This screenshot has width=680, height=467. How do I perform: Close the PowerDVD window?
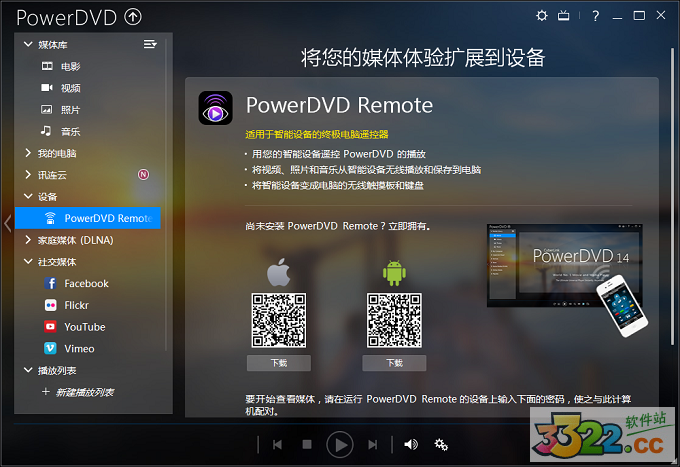(x=660, y=15)
